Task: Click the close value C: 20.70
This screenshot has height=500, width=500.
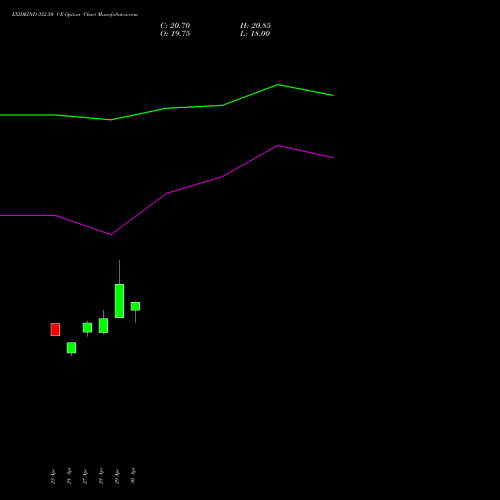Action: [x=175, y=26]
